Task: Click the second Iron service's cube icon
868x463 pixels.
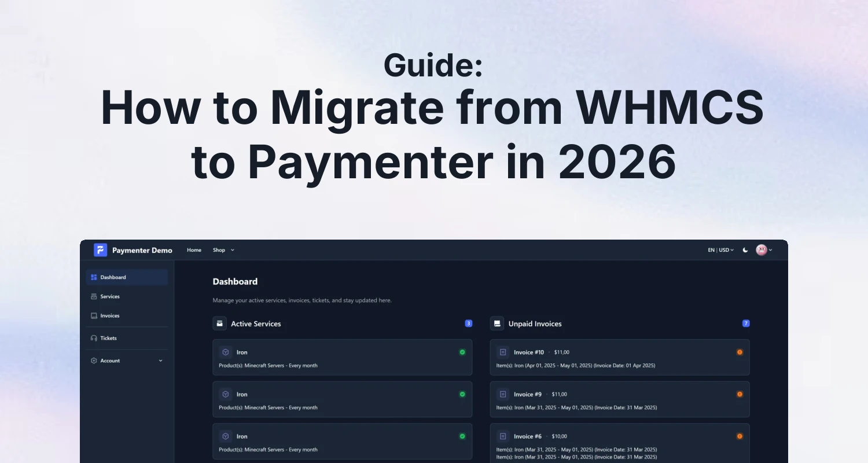Action: coord(226,394)
